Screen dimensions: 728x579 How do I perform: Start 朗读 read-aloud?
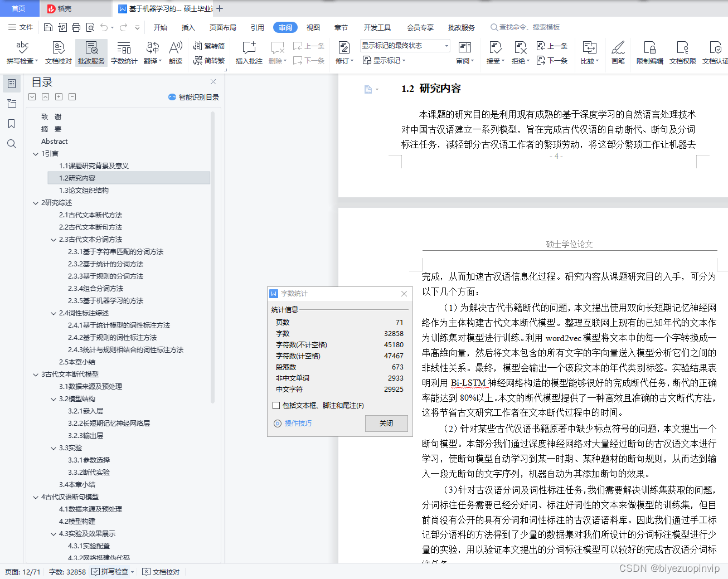[x=176, y=52]
